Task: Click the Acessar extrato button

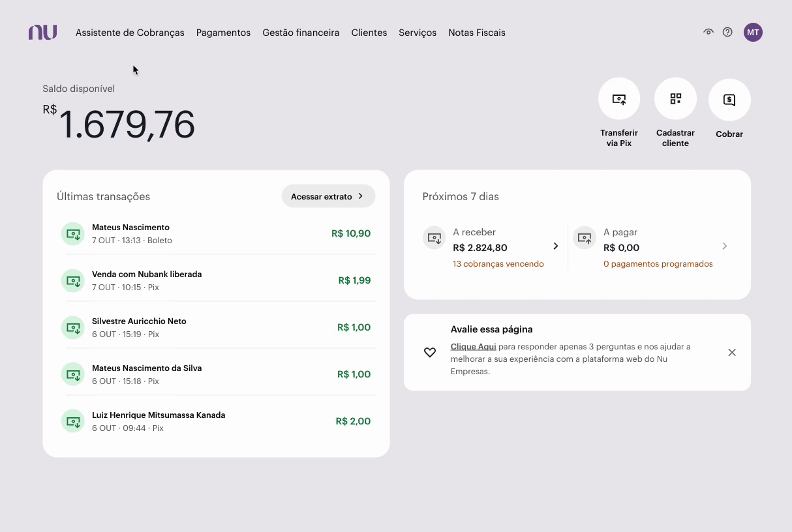Action: pyautogui.click(x=328, y=196)
